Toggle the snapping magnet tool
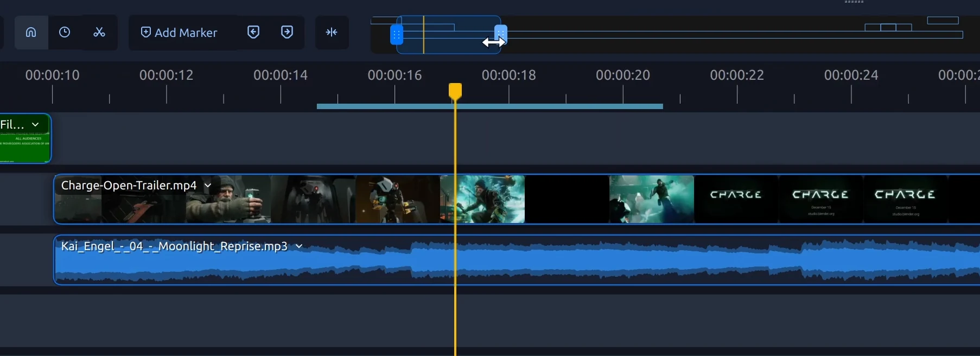 pyautogui.click(x=31, y=33)
